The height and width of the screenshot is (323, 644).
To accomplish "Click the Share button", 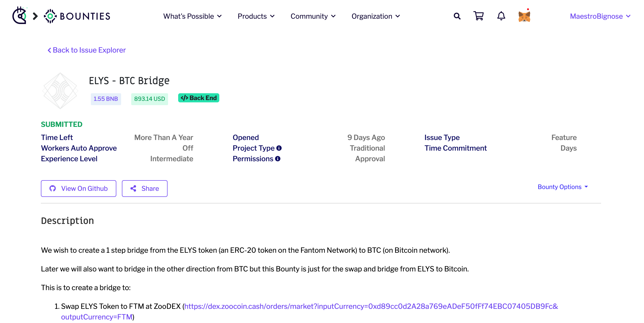I will coord(145,189).
